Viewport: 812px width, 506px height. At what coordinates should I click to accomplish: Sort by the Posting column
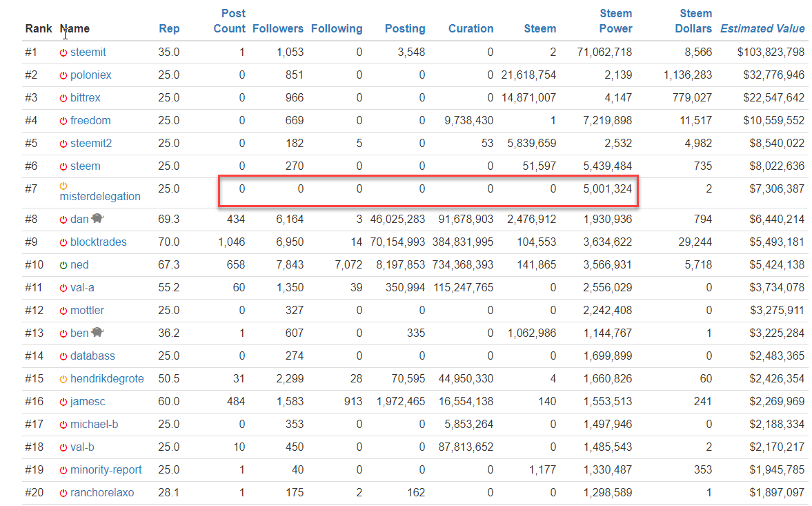point(405,29)
